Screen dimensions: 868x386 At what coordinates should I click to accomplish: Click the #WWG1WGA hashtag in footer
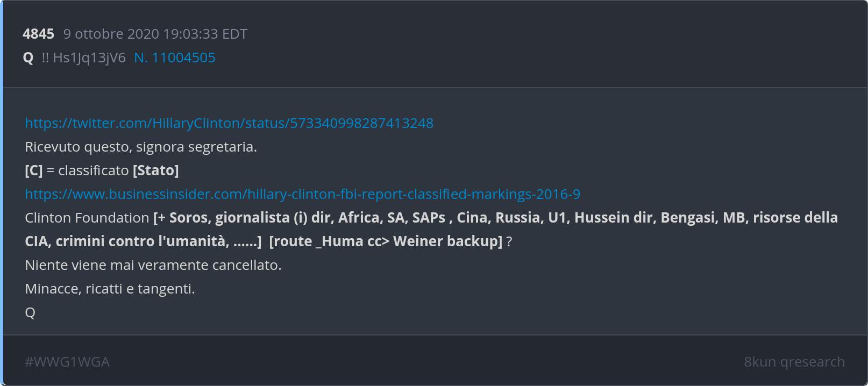(67, 362)
